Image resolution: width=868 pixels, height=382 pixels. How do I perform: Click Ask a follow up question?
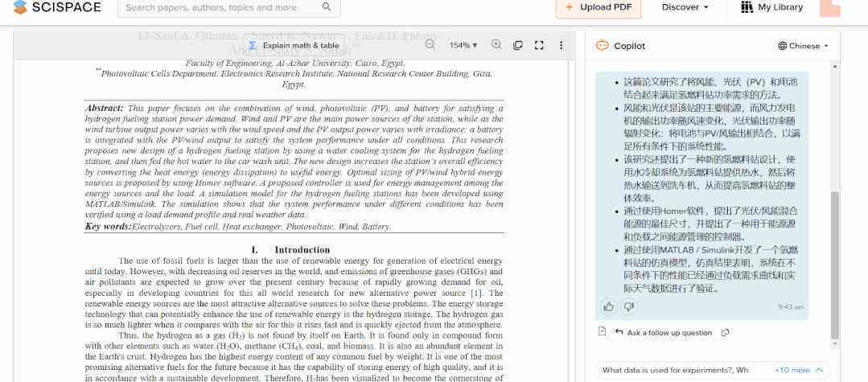[x=663, y=333]
